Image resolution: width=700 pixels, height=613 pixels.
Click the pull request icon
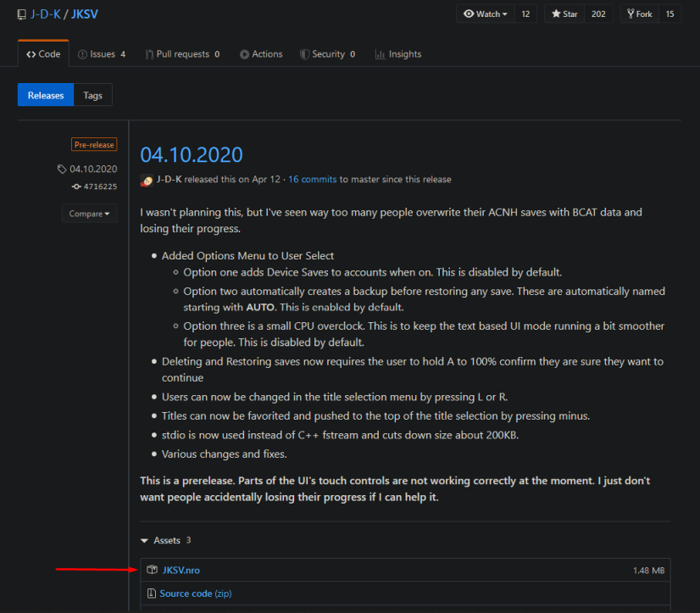click(149, 54)
